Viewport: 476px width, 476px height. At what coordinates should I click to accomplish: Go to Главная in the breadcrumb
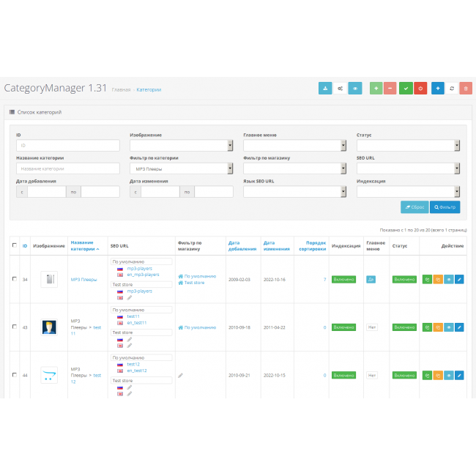point(121,89)
